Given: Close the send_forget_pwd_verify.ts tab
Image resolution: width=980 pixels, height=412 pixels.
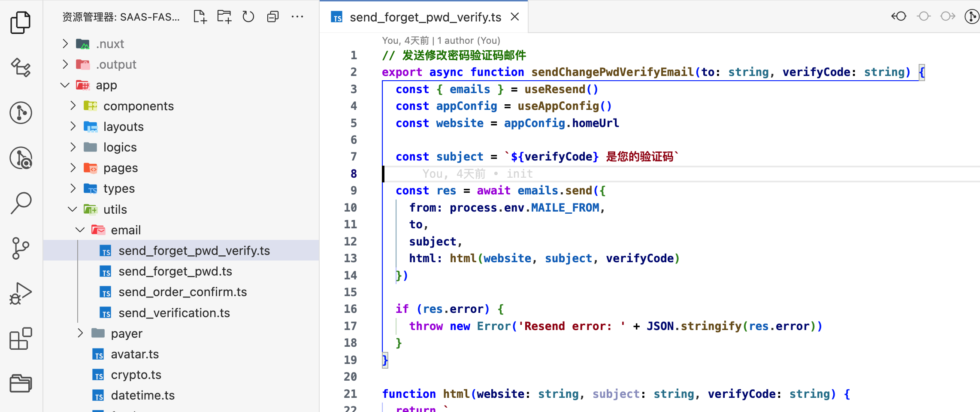Looking at the screenshot, I should (x=515, y=17).
